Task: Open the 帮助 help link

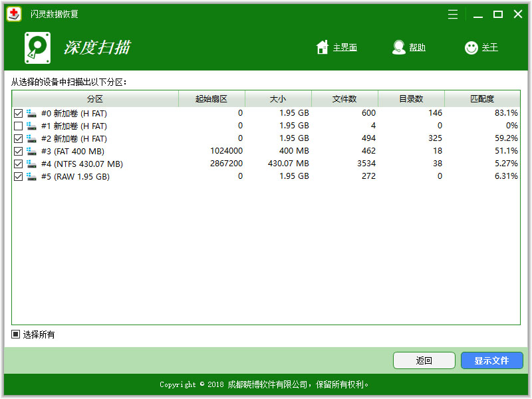Action: tap(418, 47)
